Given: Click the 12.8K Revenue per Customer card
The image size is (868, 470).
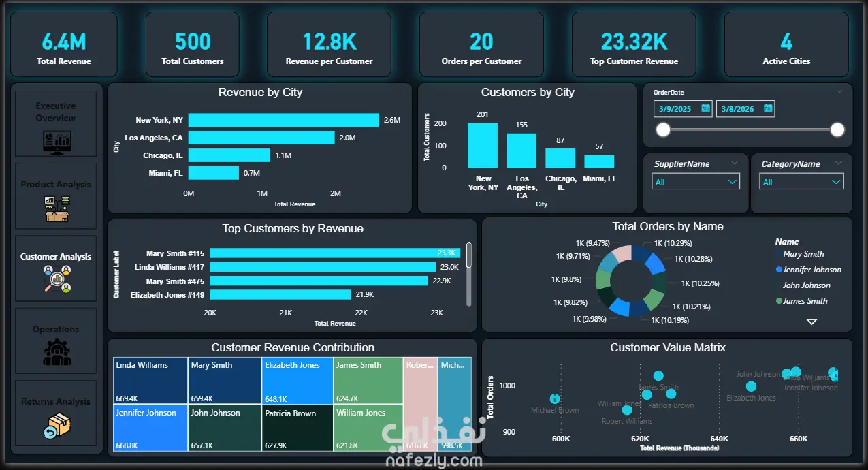Looking at the screenshot, I should click(x=329, y=44).
